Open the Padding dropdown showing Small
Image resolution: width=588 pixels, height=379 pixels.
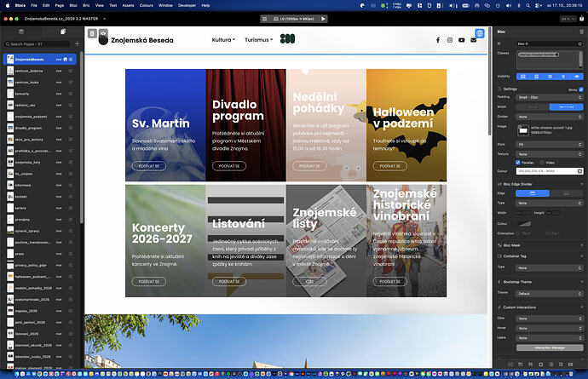550,97
